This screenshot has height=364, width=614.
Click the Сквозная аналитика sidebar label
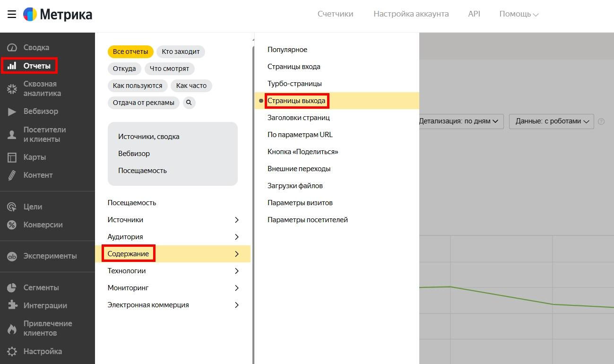[42, 89]
